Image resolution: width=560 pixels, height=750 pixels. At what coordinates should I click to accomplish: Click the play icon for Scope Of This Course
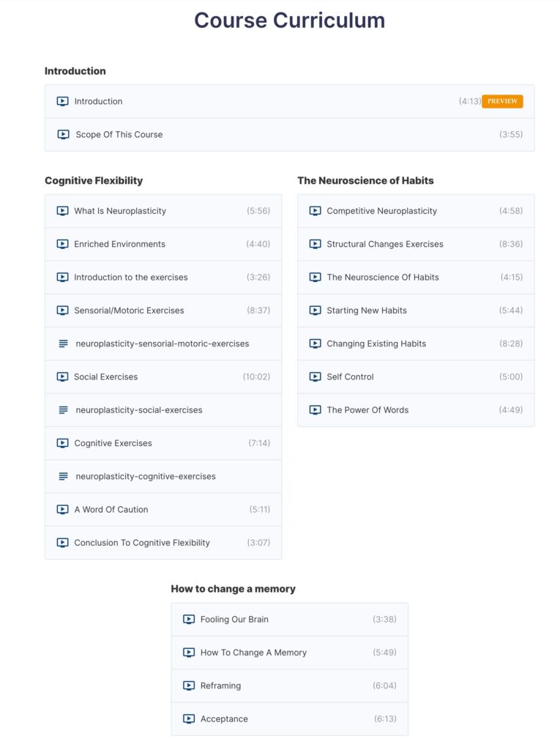coord(62,134)
